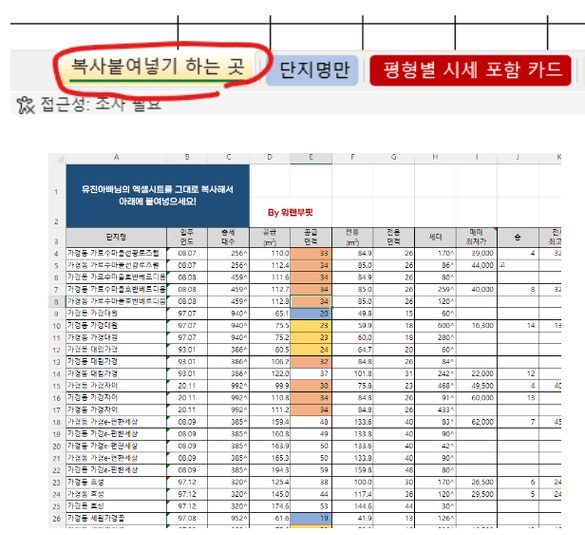Click the price cell 62,000
The image size is (585, 535).
point(476,422)
